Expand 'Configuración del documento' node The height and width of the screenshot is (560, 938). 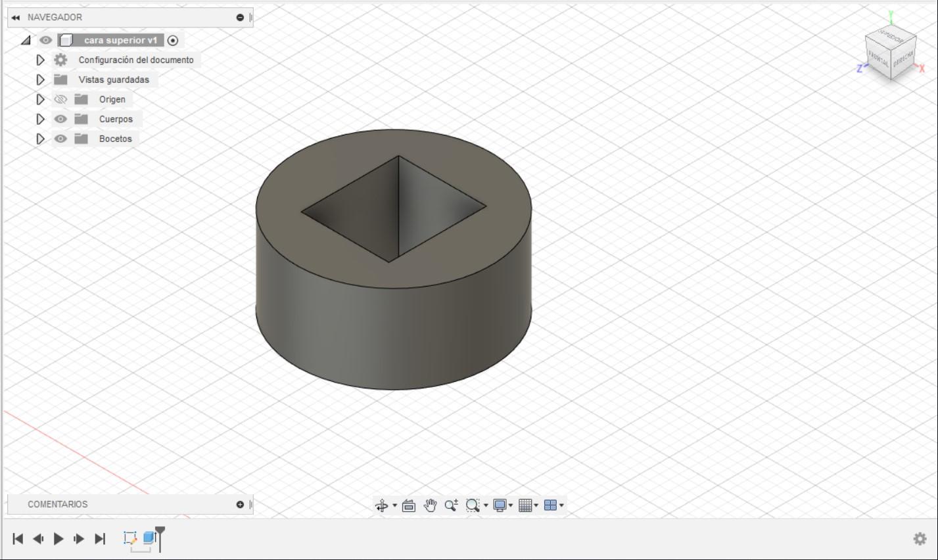[40, 60]
